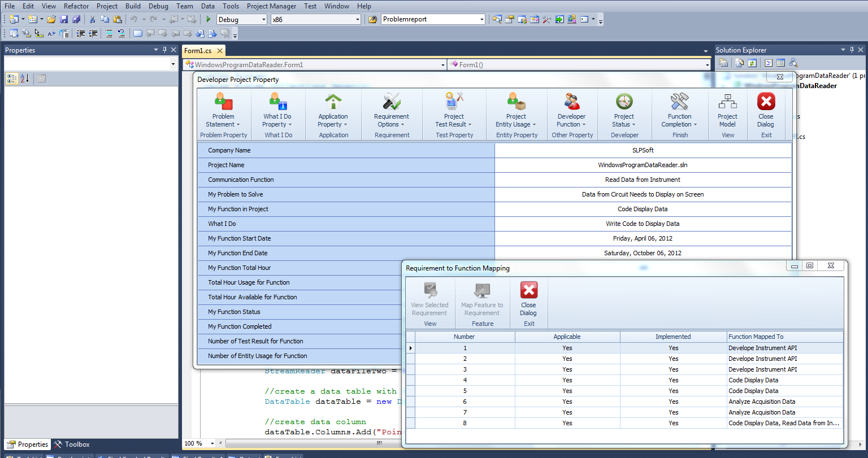
Task: Open the Debug configuration dropdown
Action: [263, 20]
